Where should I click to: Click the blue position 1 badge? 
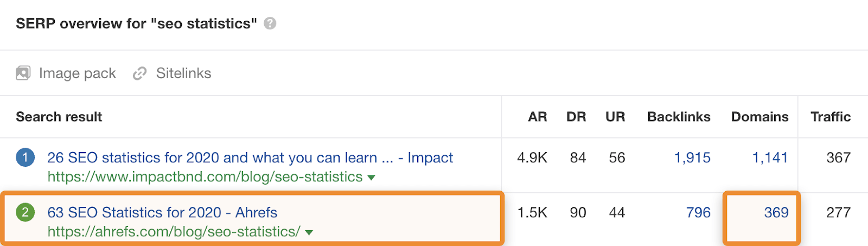tap(25, 157)
